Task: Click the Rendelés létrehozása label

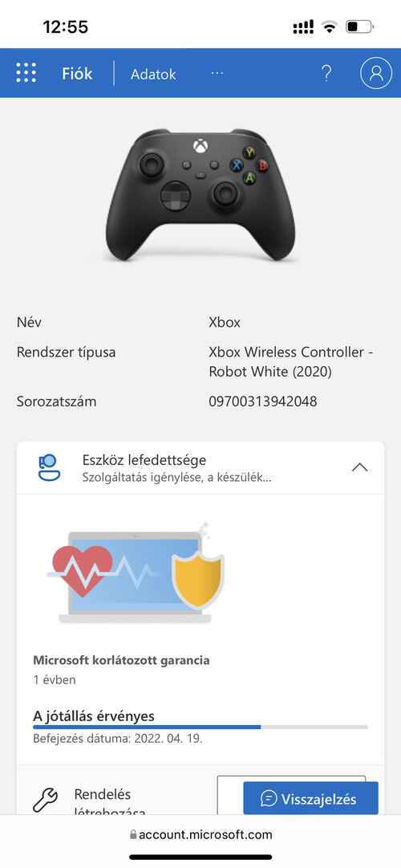Action: 110,803
